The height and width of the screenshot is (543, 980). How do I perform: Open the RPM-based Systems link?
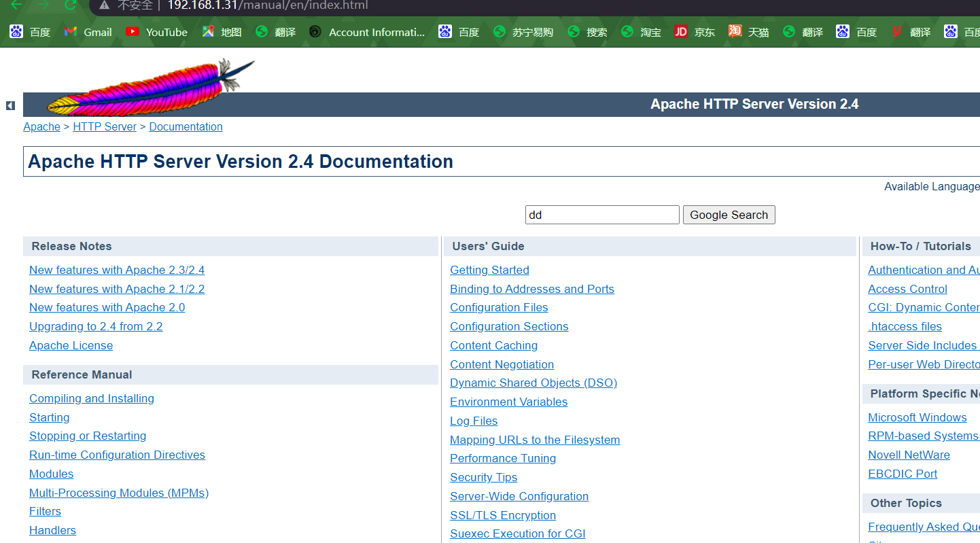[923, 436]
